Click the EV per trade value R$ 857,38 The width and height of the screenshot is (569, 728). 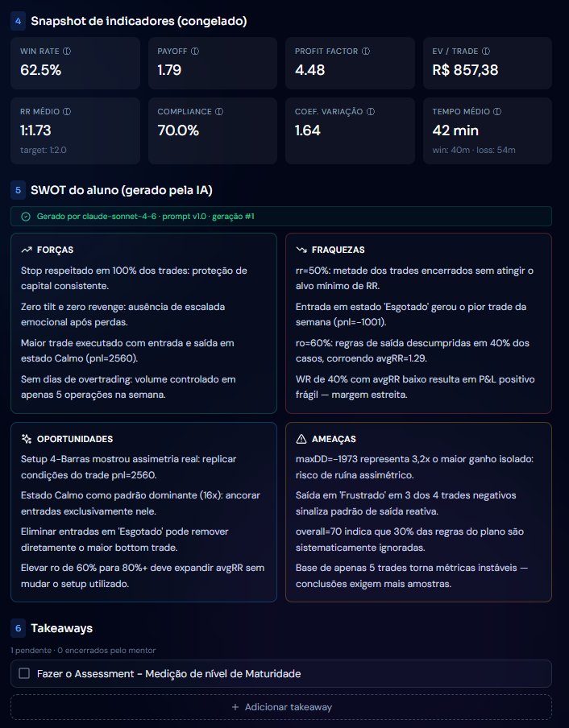point(465,70)
